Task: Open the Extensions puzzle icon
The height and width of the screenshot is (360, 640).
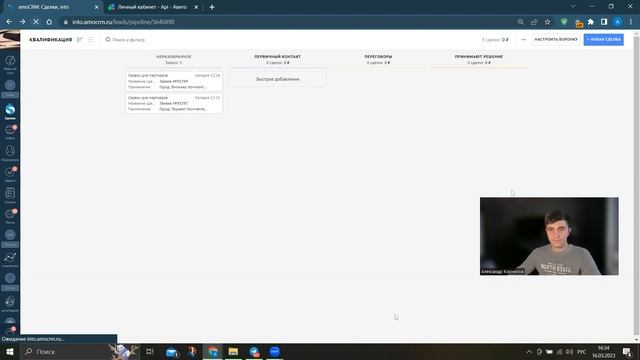Action: click(591, 22)
